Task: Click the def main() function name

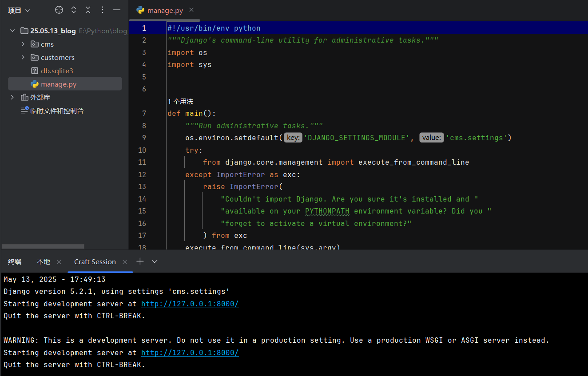Action: 194,114
